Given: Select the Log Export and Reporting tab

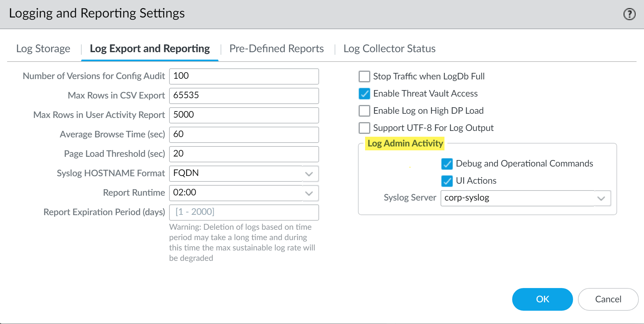Looking at the screenshot, I should tap(150, 49).
